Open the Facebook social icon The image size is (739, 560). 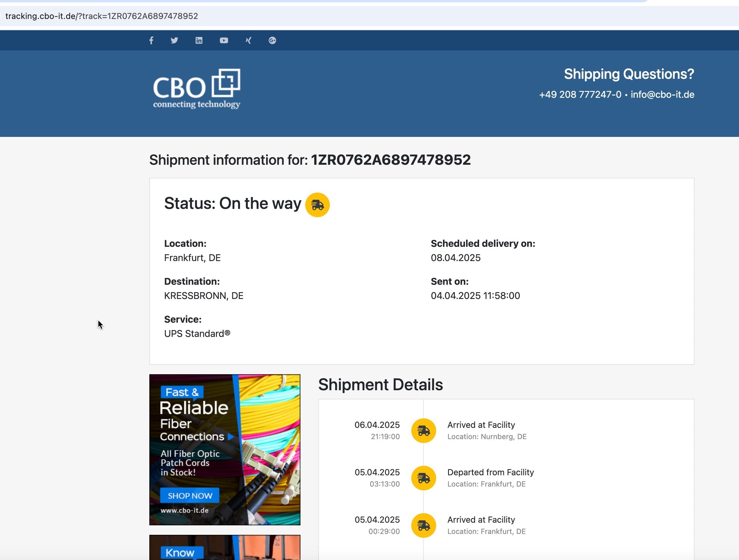click(x=151, y=40)
